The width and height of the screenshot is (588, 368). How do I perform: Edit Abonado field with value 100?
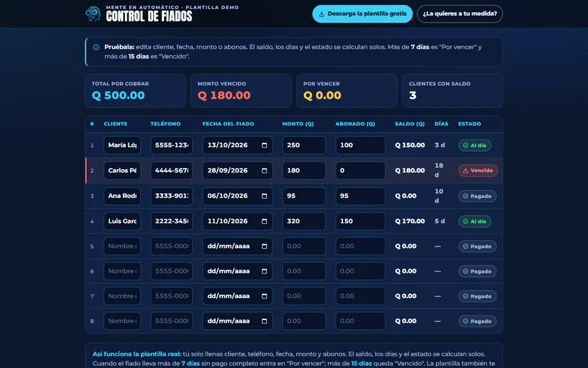coord(360,145)
